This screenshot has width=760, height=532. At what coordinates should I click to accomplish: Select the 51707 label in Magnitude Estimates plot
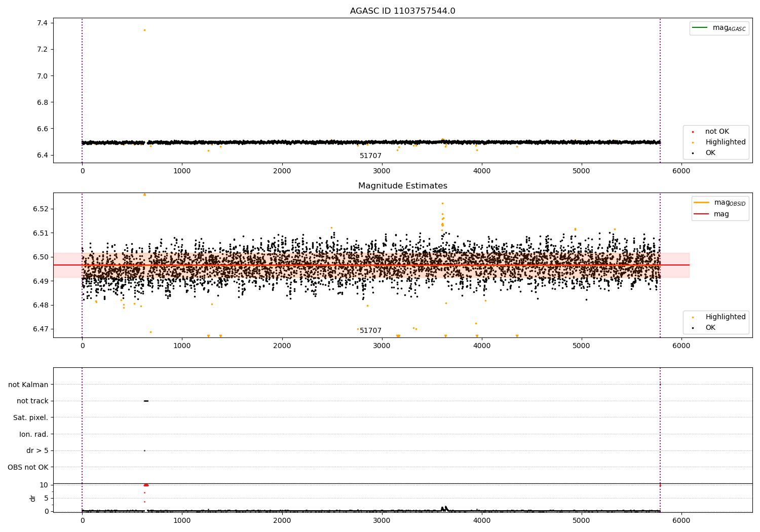(370, 331)
